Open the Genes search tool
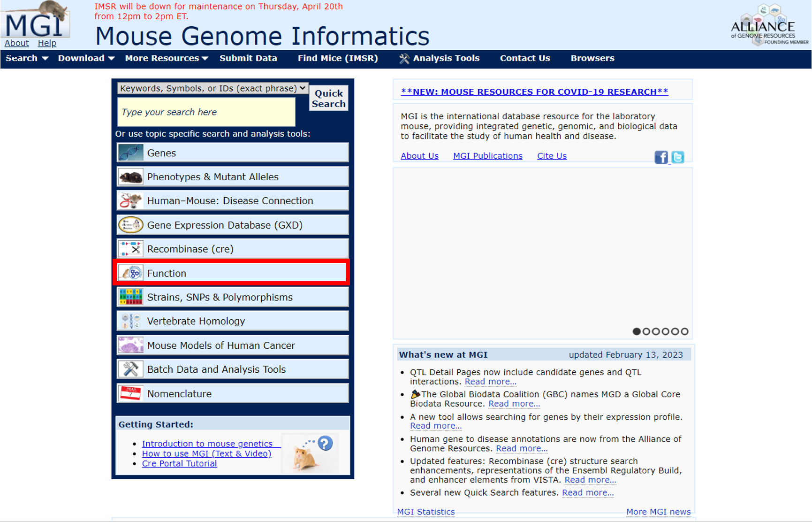This screenshot has height=522, width=812. [x=233, y=153]
